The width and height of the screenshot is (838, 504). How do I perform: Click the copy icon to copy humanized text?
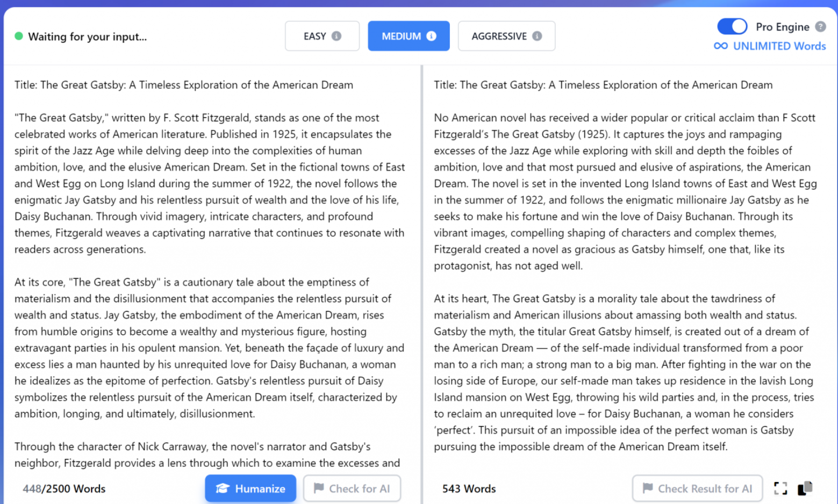tap(805, 488)
